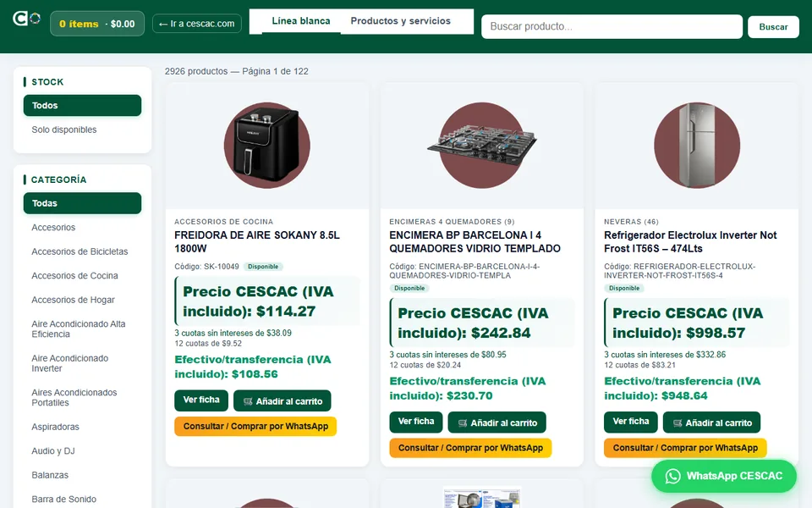Select Todas category filter

[x=82, y=203]
